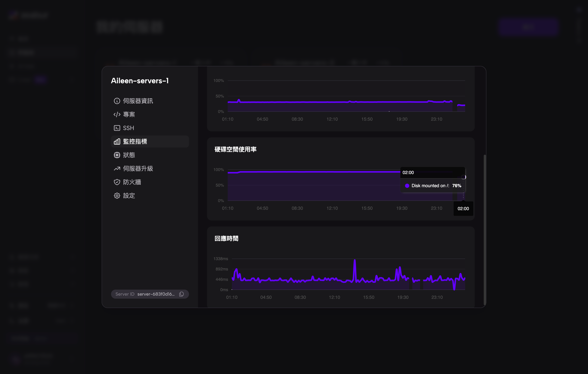Select the 監控指標 menu entry
The width and height of the screenshot is (588, 374).
click(135, 142)
